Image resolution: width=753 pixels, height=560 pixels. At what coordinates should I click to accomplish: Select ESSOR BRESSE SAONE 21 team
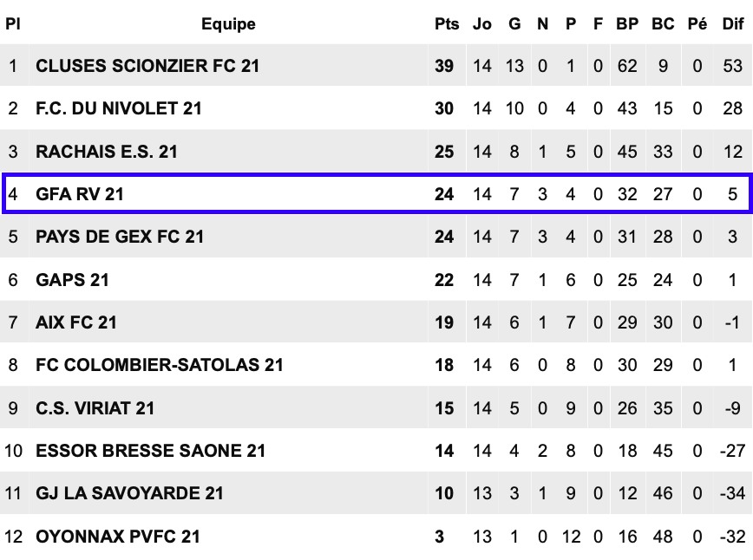pos(150,451)
